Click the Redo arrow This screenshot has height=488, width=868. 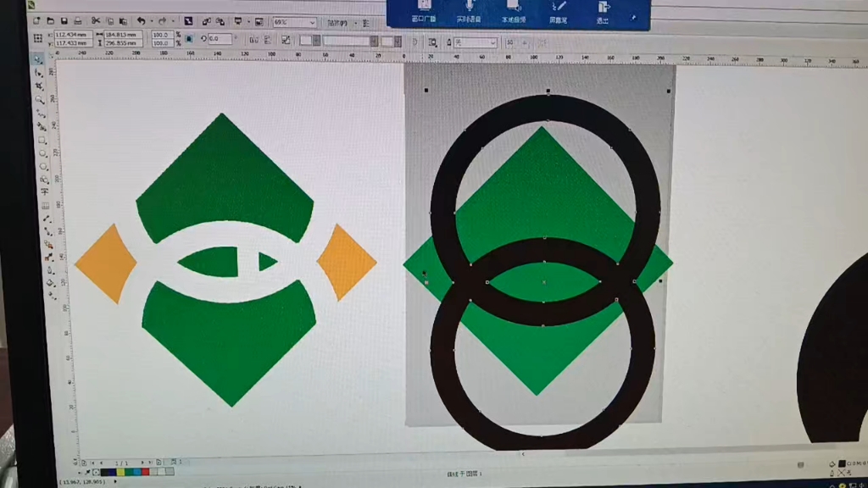[162, 21]
